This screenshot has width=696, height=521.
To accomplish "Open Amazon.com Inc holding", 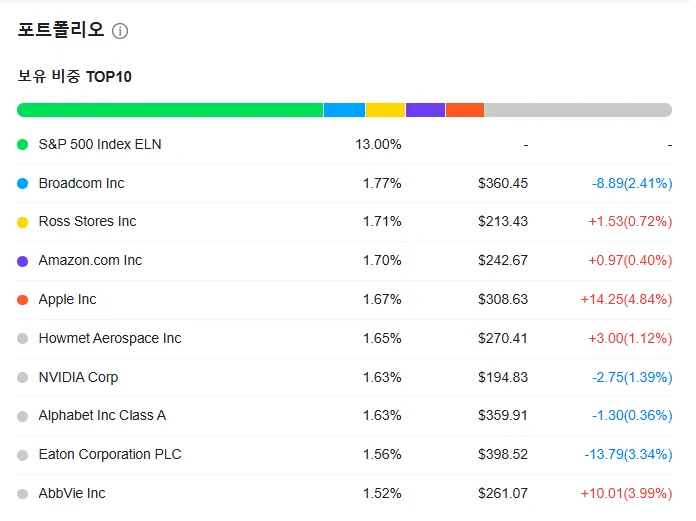I will pos(90,260).
